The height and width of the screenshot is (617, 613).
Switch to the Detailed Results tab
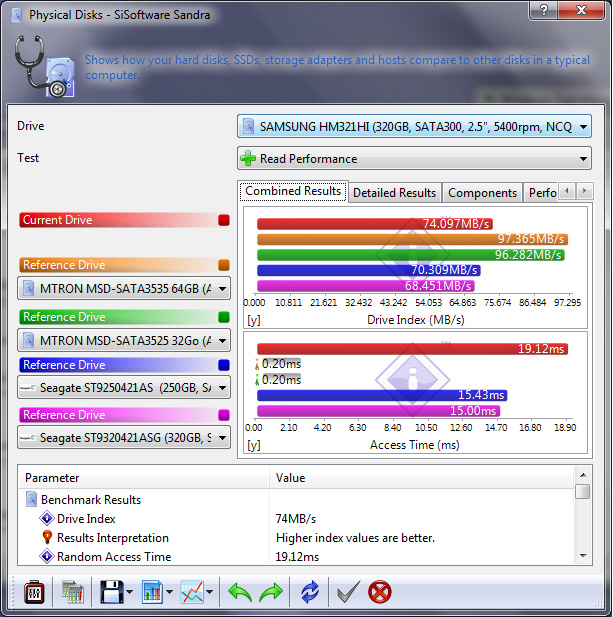395,193
